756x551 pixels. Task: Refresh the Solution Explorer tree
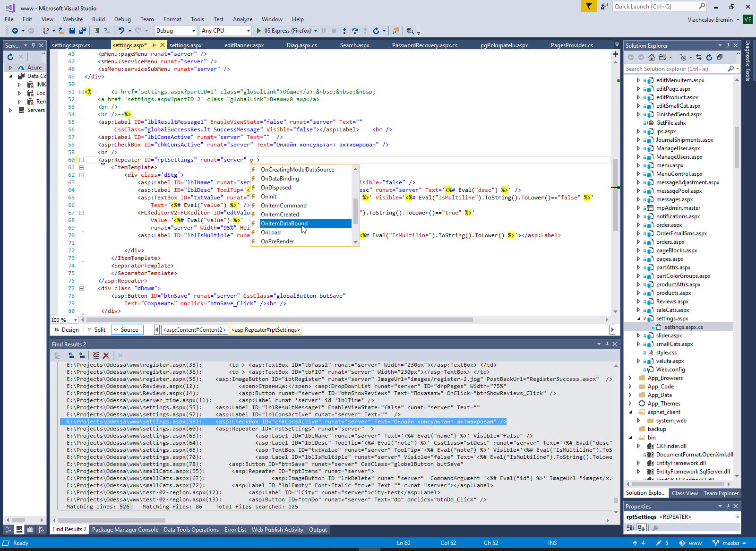click(709, 57)
